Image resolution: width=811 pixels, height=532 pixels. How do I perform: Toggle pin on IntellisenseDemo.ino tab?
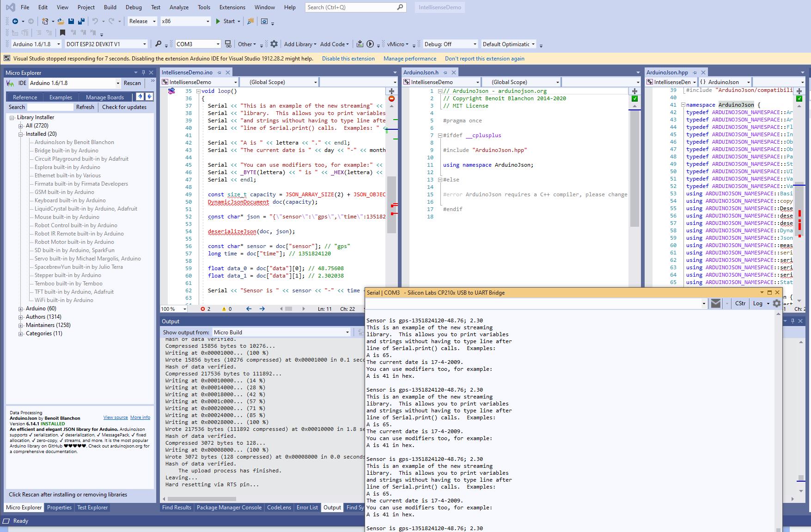click(x=219, y=73)
